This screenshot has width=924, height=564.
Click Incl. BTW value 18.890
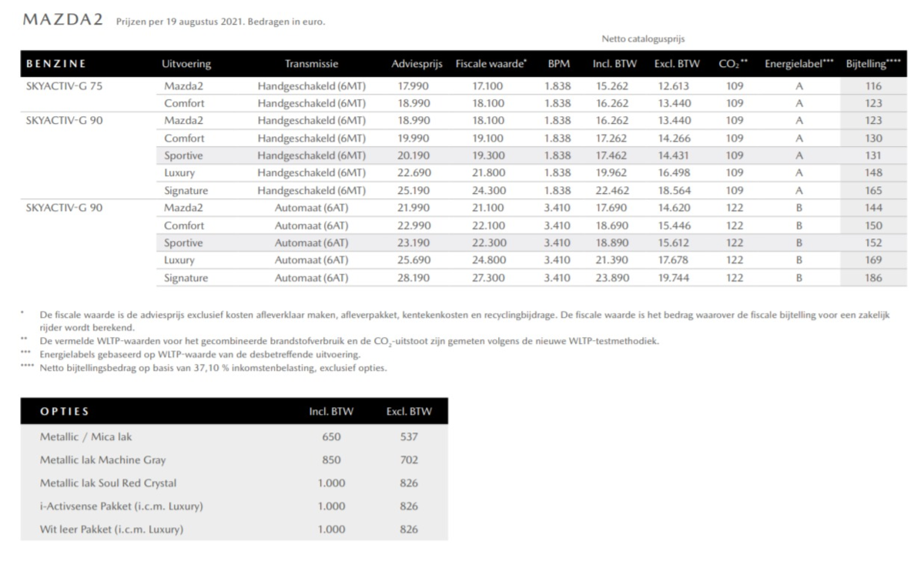613,243
